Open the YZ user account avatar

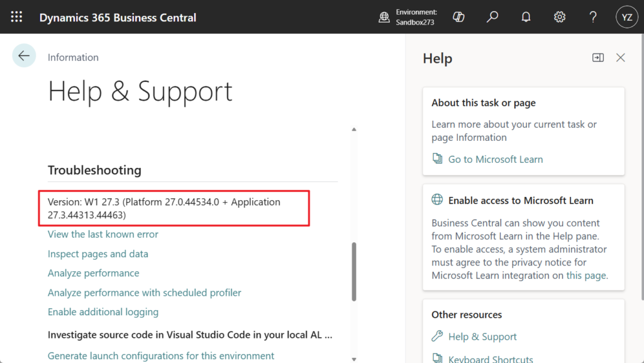click(626, 17)
